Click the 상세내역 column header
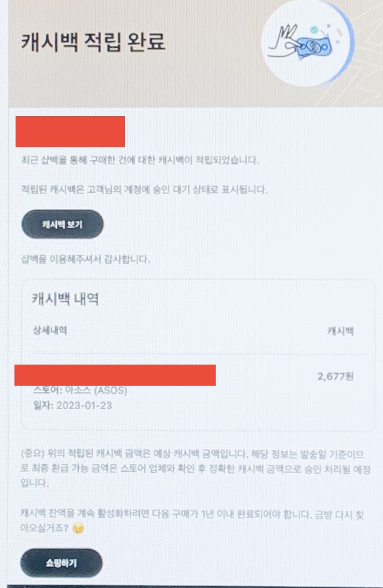Image resolution: width=383 pixels, height=588 pixels. (x=50, y=330)
